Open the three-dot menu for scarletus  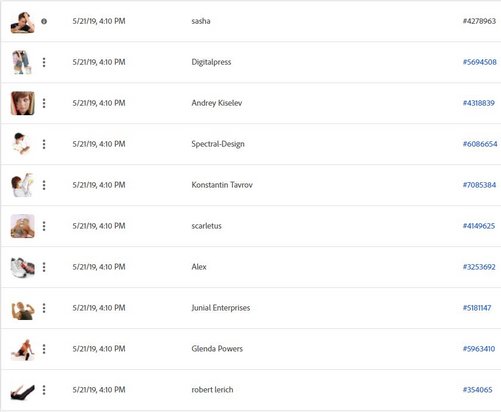click(44, 226)
